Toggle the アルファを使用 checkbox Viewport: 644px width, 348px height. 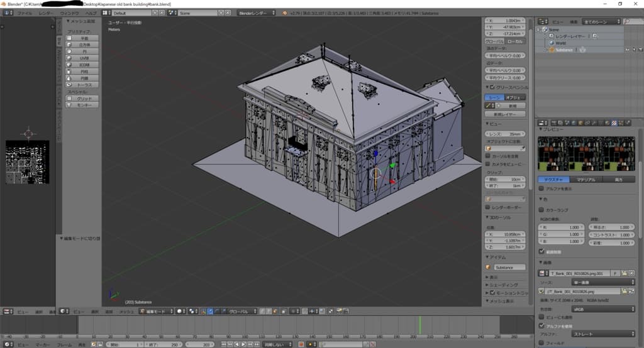pyautogui.click(x=541, y=326)
